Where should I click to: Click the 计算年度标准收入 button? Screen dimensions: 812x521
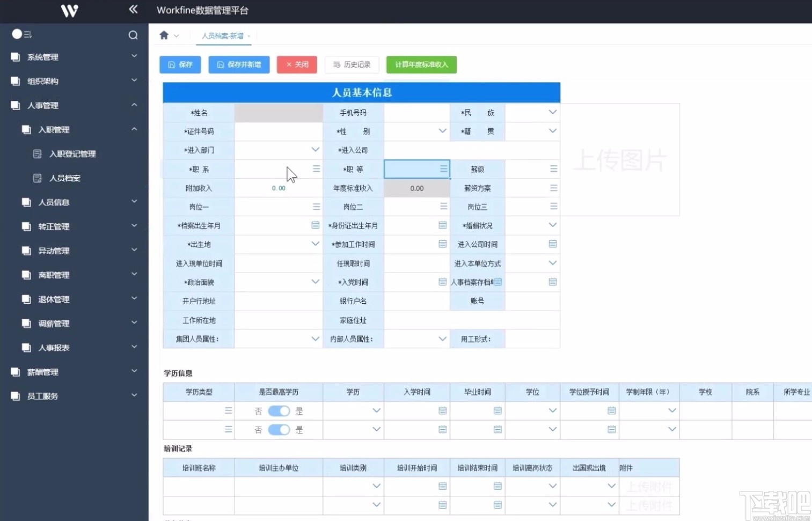tap(421, 64)
